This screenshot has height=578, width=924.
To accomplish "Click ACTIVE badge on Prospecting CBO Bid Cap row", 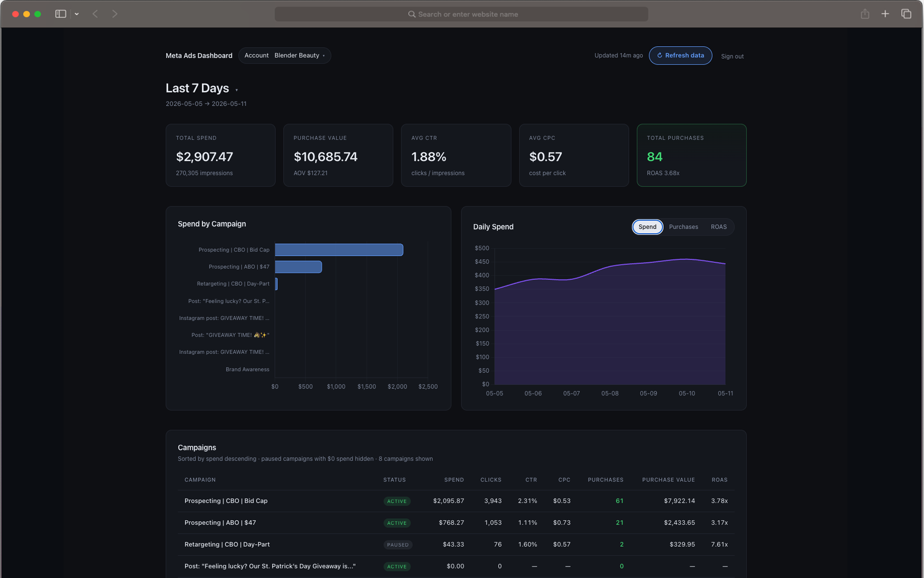I will pos(397,501).
